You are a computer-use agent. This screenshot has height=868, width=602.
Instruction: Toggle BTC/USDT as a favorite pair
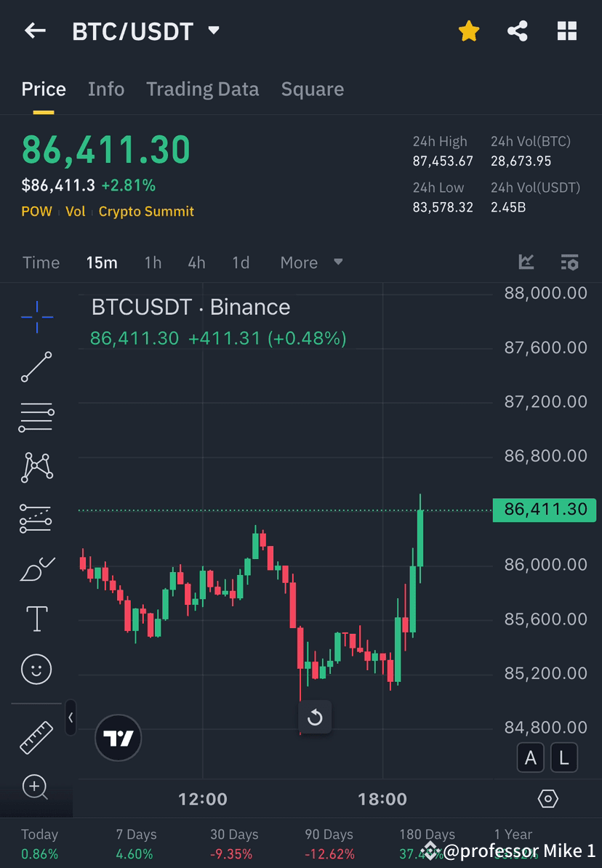tap(469, 31)
